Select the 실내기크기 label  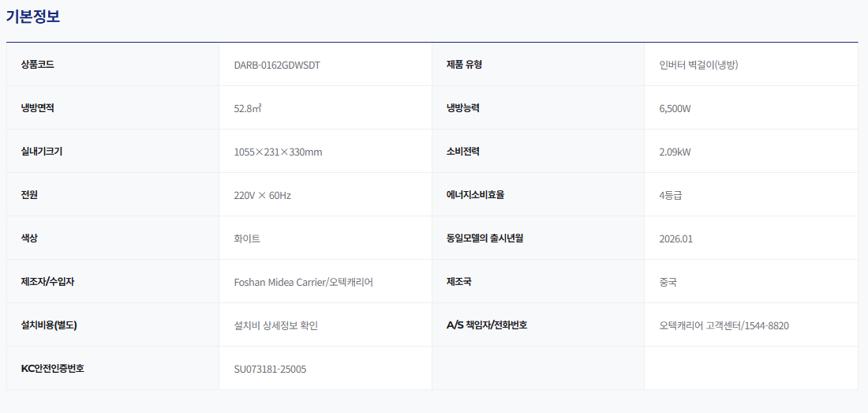point(42,152)
